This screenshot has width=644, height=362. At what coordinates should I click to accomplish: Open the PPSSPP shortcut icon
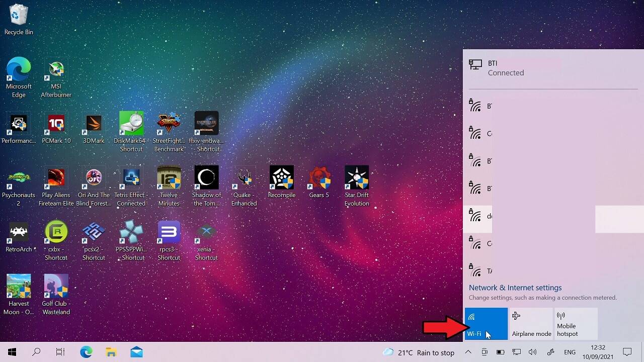[x=131, y=241]
